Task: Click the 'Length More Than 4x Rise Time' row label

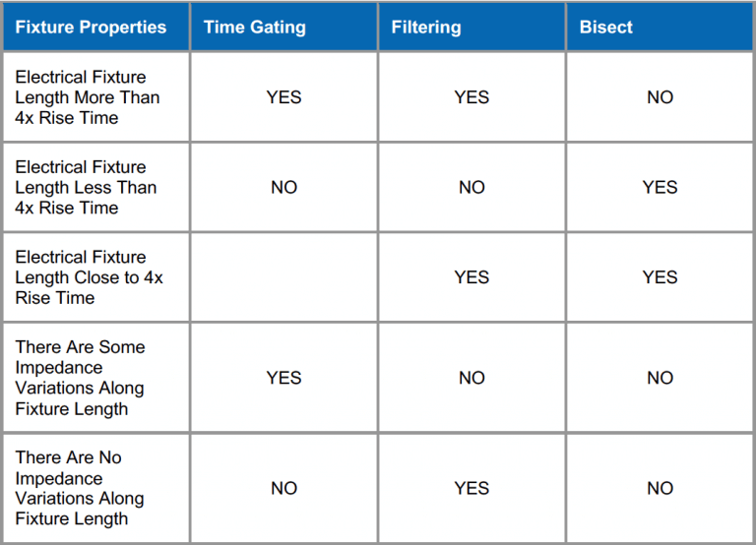Action: click(x=88, y=97)
